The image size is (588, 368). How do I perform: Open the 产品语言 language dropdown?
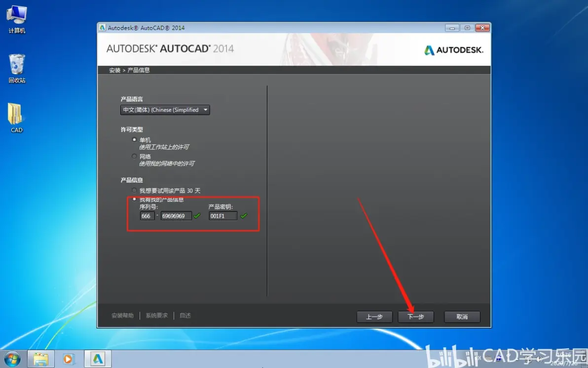[165, 110]
